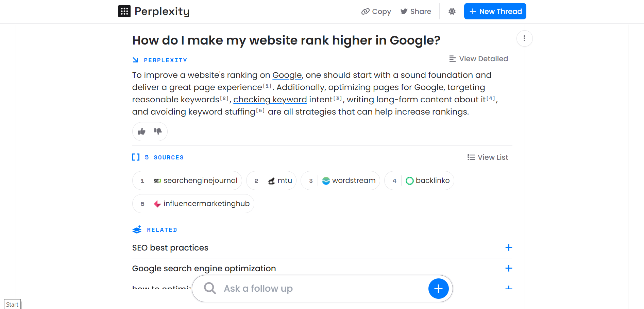
Task: Click the '5 SOURCES' heading
Action: (x=164, y=157)
